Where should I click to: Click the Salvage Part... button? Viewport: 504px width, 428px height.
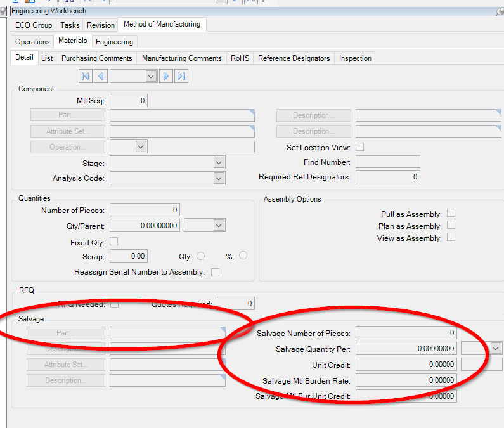(66, 333)
